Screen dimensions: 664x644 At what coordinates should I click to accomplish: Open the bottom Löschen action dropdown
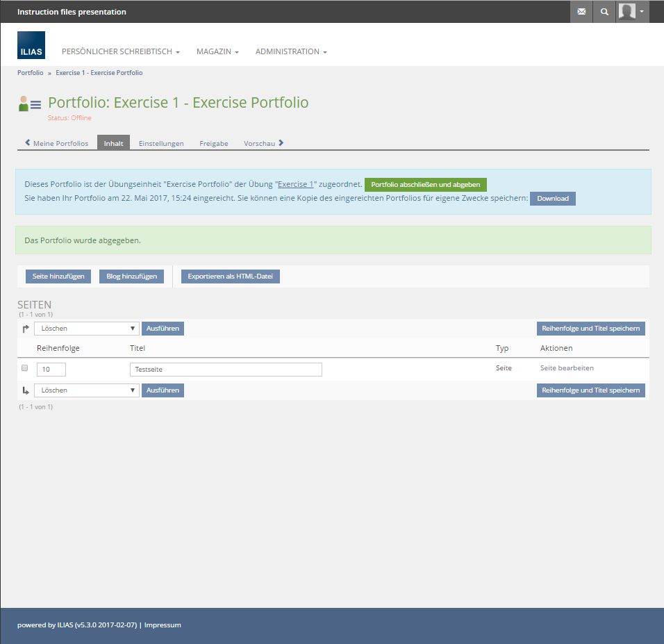[x=87, y=390]
